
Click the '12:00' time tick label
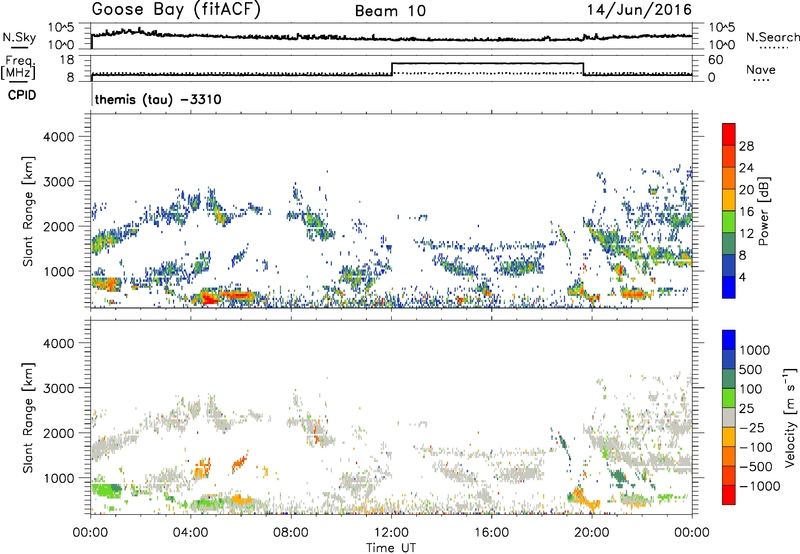391,533
